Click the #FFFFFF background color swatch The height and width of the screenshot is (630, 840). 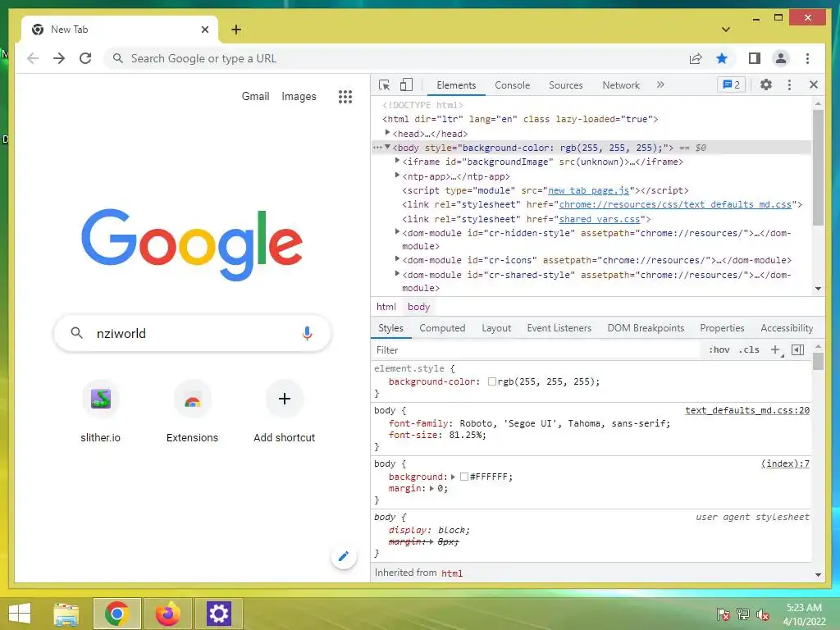click(x=464, y=477)
